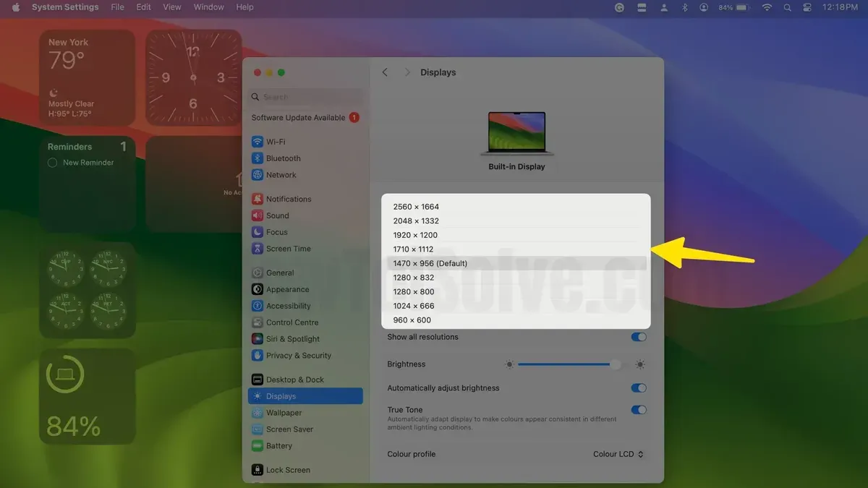Viewport: 868px width, 488px height.
Task: Open the Screen Saver icon
Action: pyautogui.click(x=257, y=429)
